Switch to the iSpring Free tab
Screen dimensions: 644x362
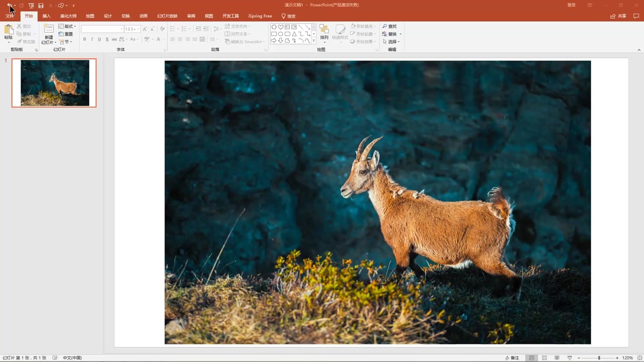tap(260, 16)
